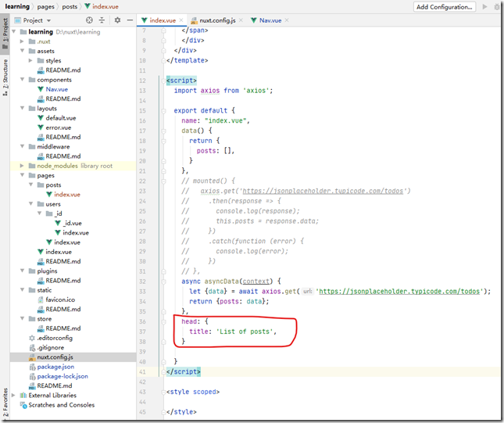Collapse the components folder
The height and width of the screenshot is (423, 504).
point(22,80)
